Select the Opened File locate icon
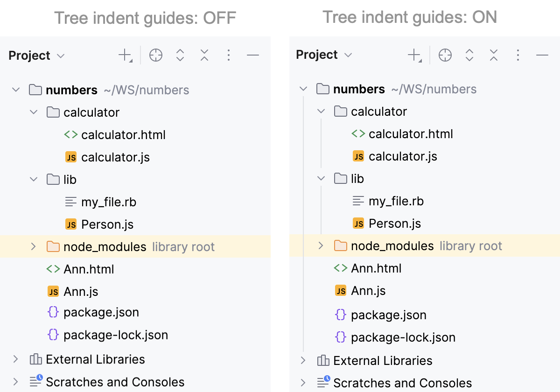This screenshot has height=392, width=560. coord(156,55)
